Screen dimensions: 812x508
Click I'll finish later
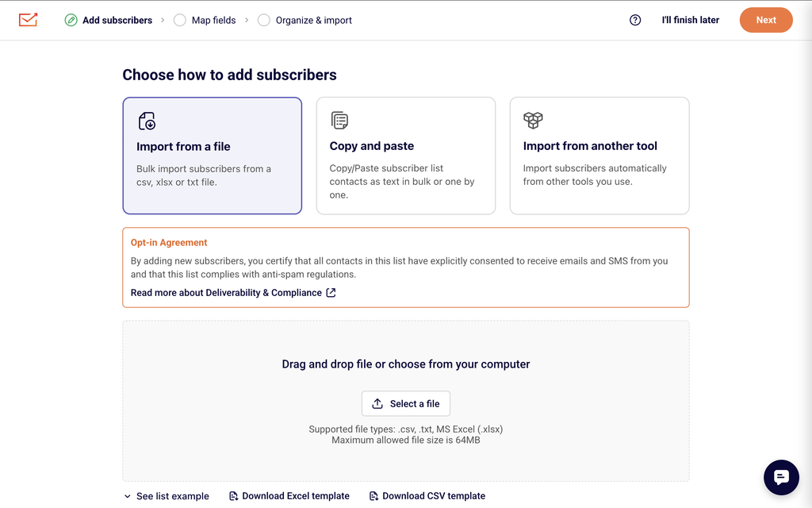(x=691, y=20)
